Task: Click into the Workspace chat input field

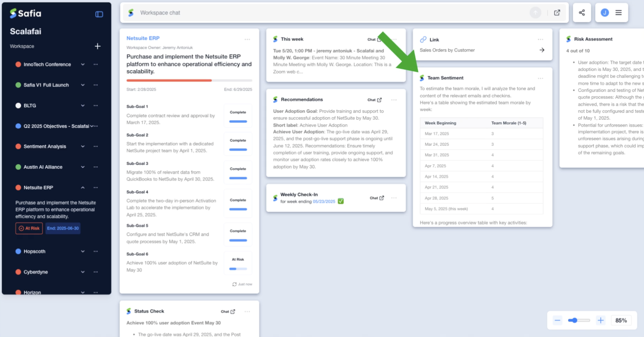Action: (333, 13)
